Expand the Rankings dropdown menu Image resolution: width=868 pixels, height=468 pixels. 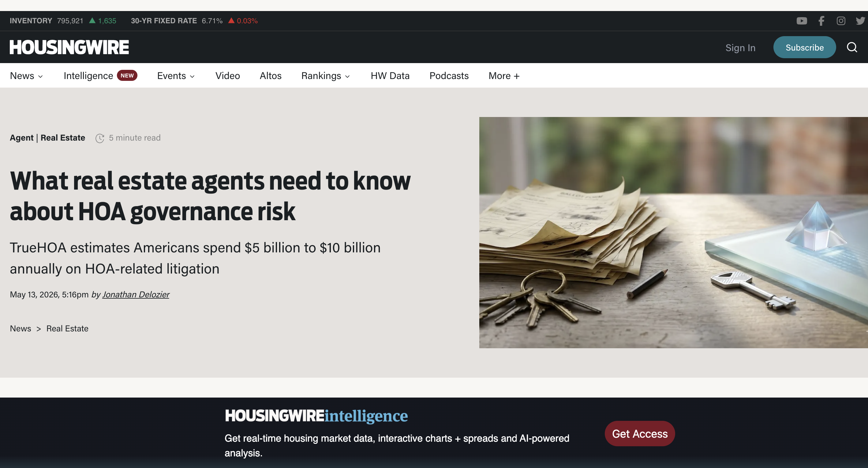[326, 76]
